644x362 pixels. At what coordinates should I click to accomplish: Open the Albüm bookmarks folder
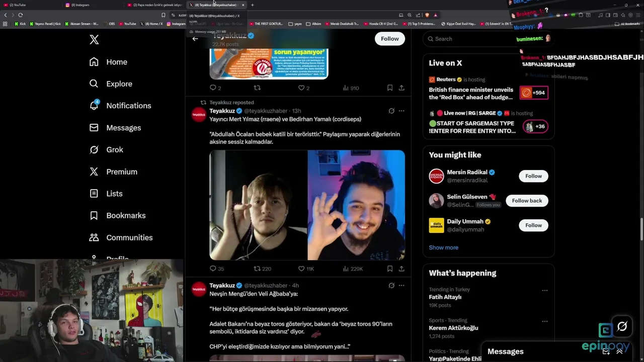pos(313,24)
